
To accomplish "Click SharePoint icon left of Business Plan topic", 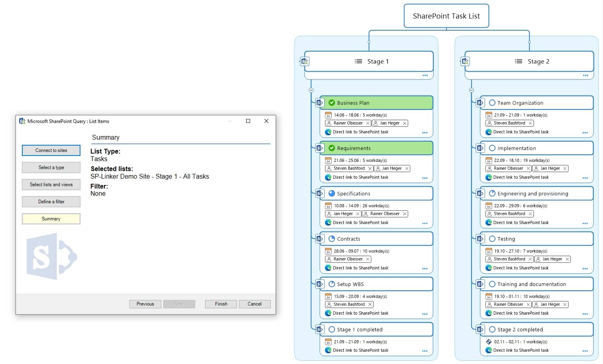I will pyautogui.click(x=319, y=103).
